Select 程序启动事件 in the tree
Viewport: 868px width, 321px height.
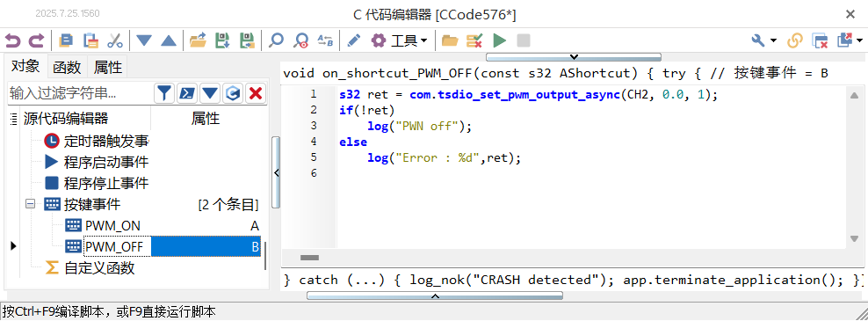106,163
